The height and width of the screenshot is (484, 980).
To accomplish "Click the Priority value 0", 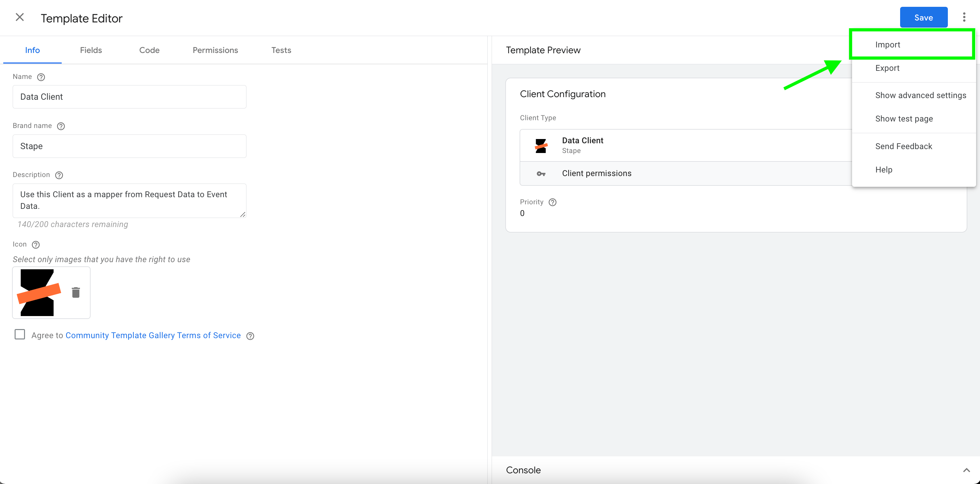I will [522, 213].
